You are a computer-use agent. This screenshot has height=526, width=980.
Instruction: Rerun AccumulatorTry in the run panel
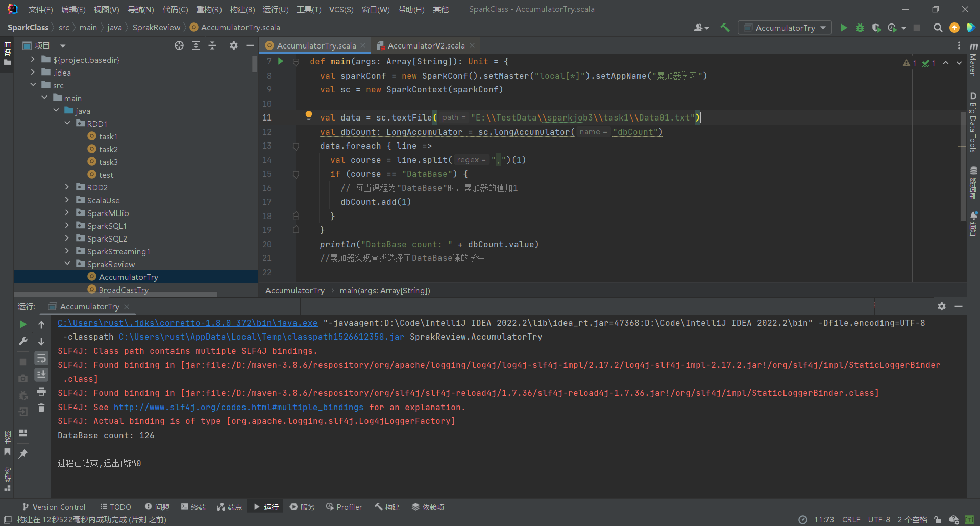tap(23, 324)
